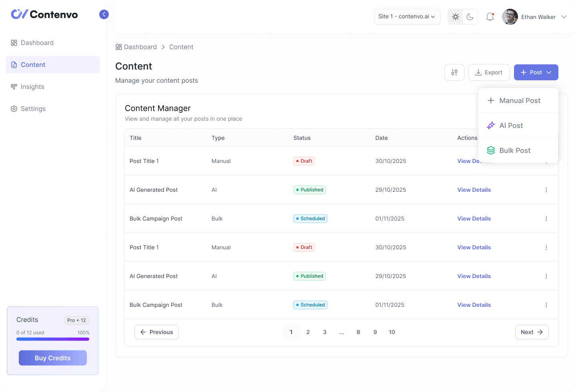Open the Settings gear icon

(x=14, y=108)
